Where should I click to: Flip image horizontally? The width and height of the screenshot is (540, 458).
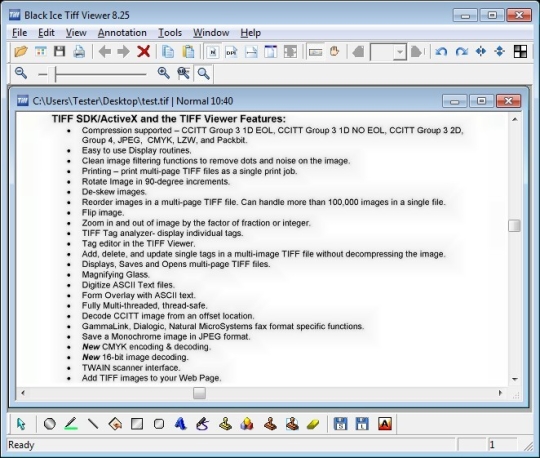481,52
